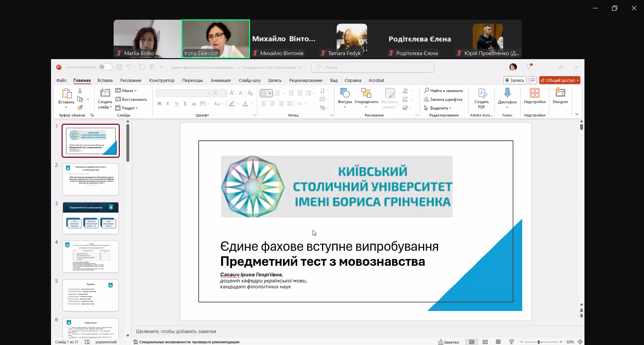Toggle the Notes (Заметки) pane

point(448,342)
